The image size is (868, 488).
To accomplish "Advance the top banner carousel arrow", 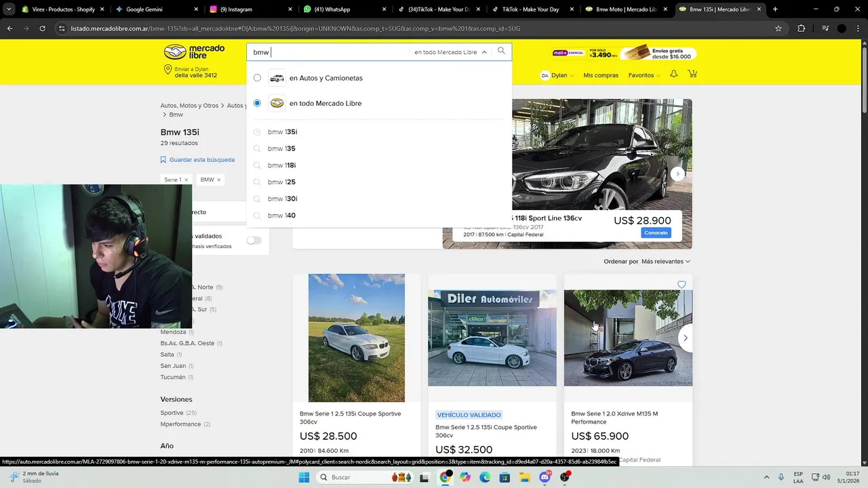I will pos(677,174).
